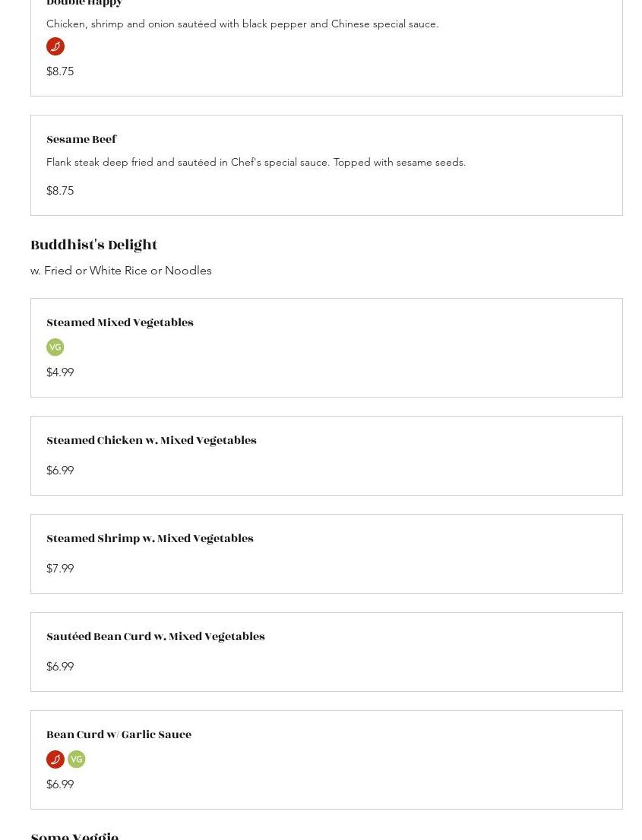Click the $8.75 price of Sesame Beef
This screenshot has height=840, width=642.
click(x=60, y=191)
